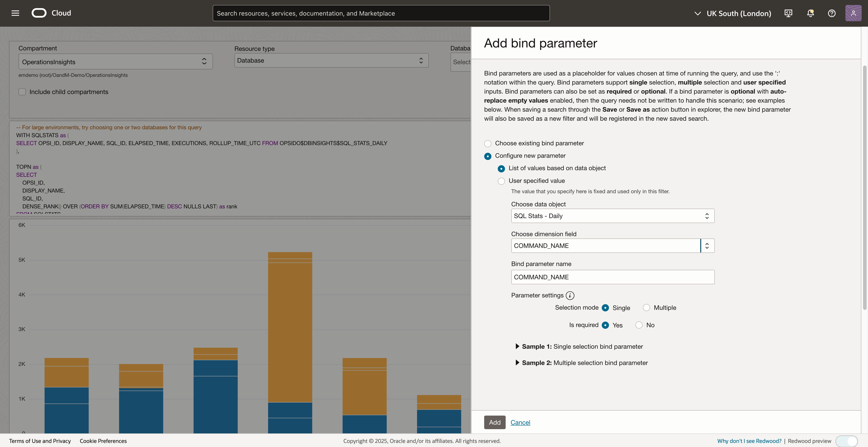Open the Cloud Shell developer tools icon

788,13
